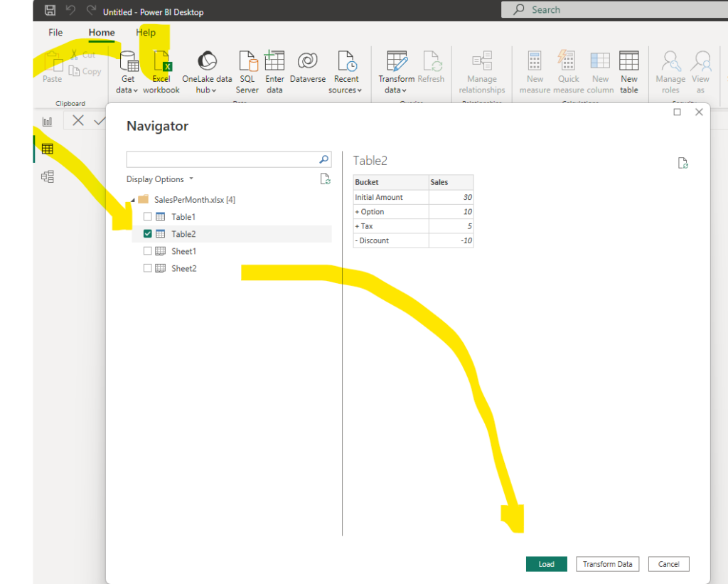Click the Load button
The image size is (728, 584).
(x=546, y=564)
